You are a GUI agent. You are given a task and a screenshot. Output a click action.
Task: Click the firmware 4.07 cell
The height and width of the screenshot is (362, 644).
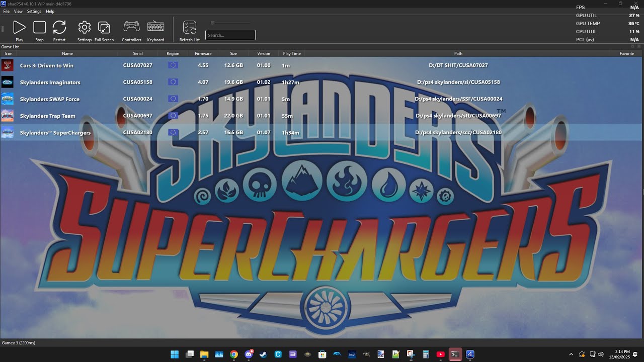pos(203,82)
